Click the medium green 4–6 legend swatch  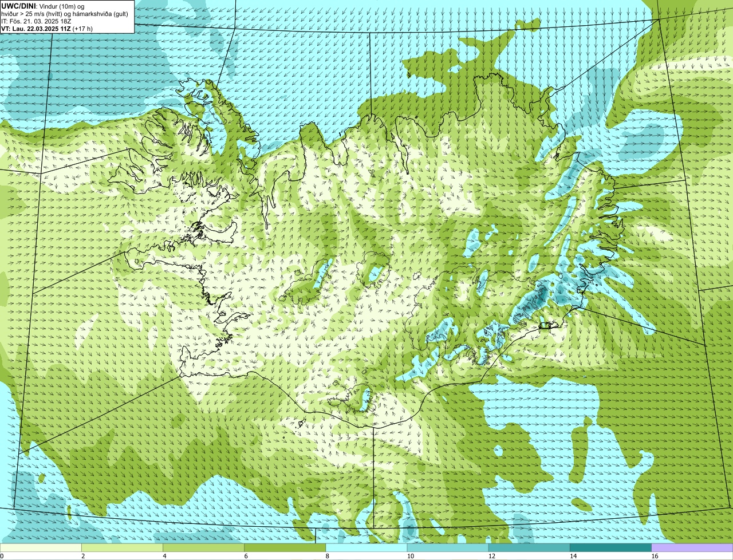tap(203, 548)
